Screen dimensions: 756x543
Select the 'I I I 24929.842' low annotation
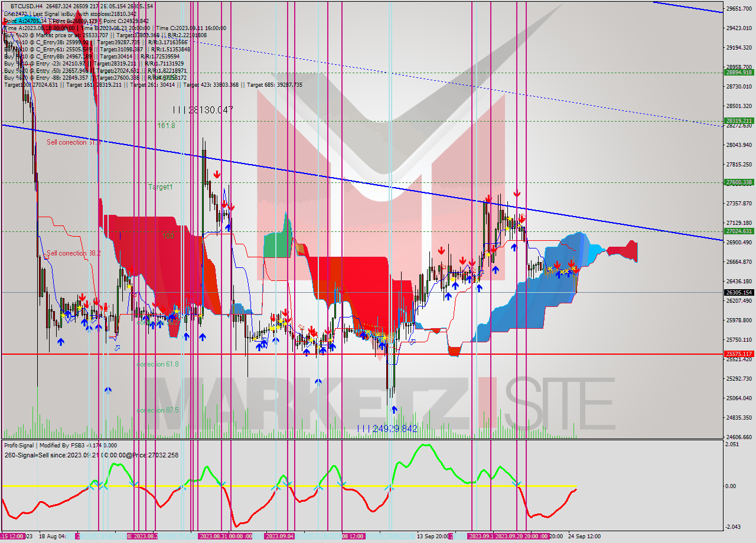pos(387,429)
